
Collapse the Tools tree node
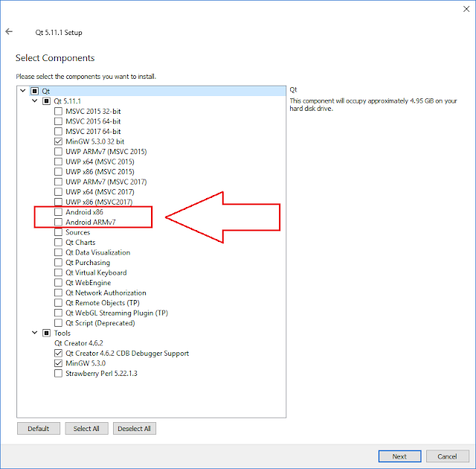pos(35,333)
